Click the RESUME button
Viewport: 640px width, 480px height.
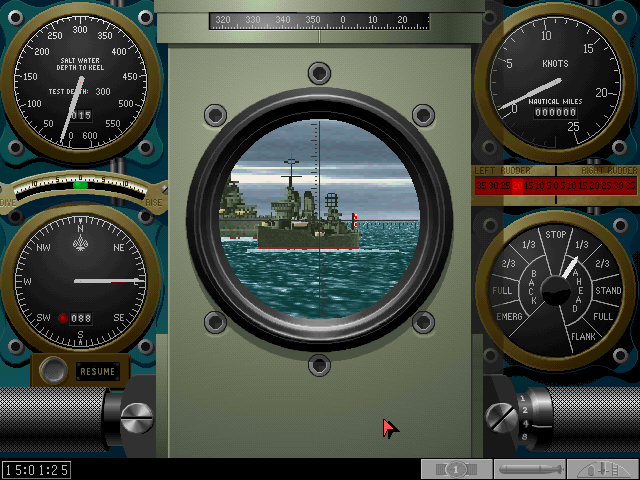(x=98, y=371)
